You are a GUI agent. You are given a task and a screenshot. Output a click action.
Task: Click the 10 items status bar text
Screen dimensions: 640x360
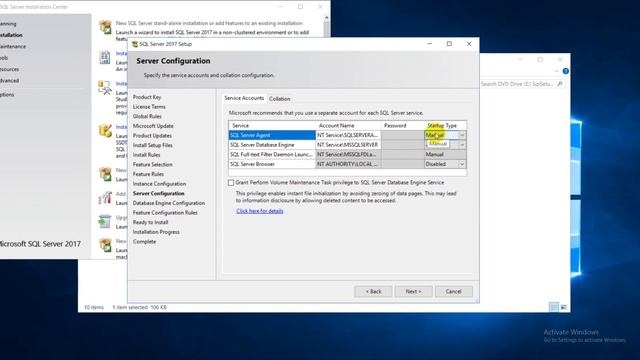[94, 307]
